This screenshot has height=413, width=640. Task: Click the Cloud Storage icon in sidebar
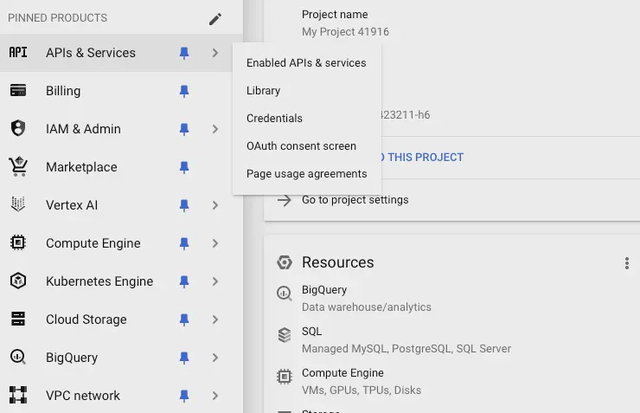[x=18, y=319]
